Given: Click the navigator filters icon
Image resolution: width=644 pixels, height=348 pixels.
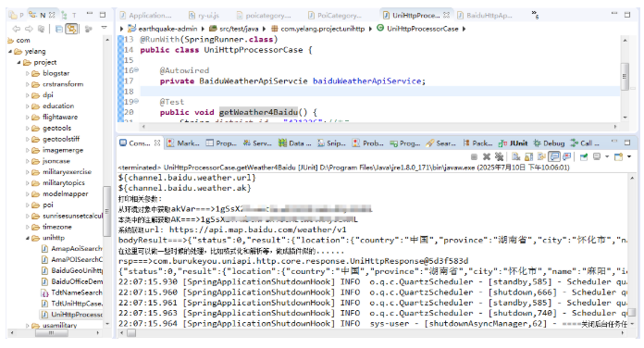Looking at the screenshot, I should coord(88,29).
